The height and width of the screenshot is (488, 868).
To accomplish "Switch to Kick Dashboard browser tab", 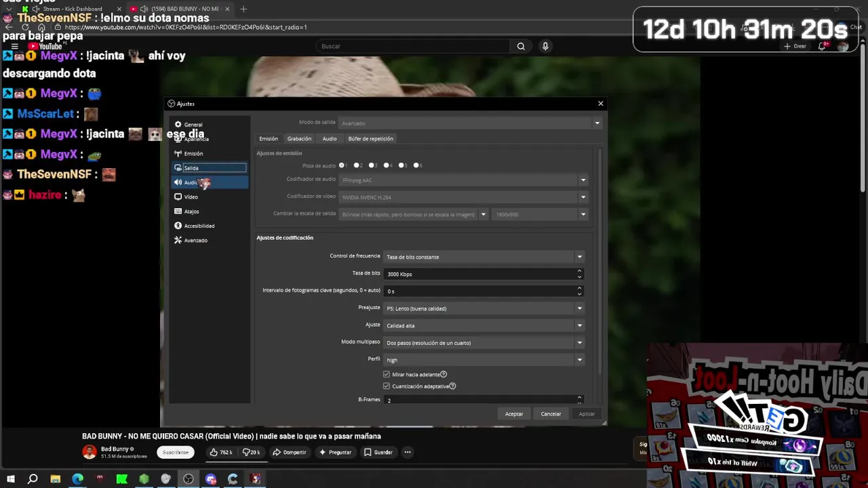I will coord(73,9).
